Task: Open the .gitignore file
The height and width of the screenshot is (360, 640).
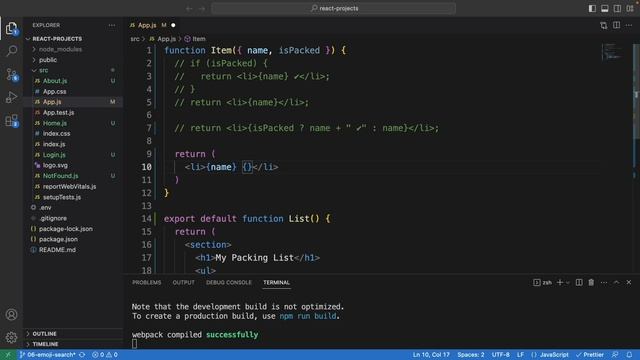Action: 53,218
